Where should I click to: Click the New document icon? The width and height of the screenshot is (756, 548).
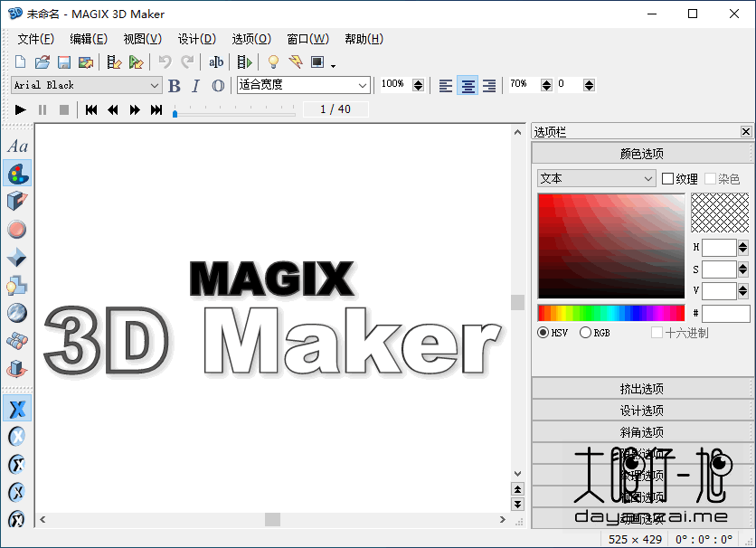point(20,61)
